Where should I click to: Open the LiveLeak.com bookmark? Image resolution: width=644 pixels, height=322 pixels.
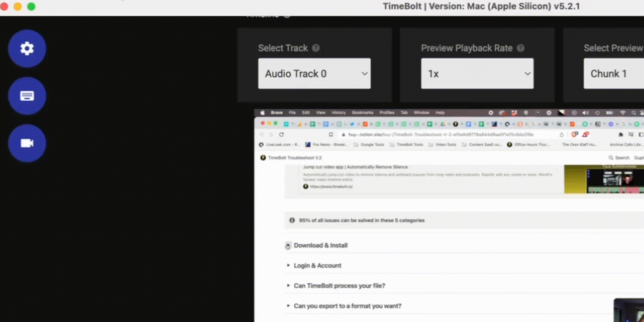(x=279, y=145)
